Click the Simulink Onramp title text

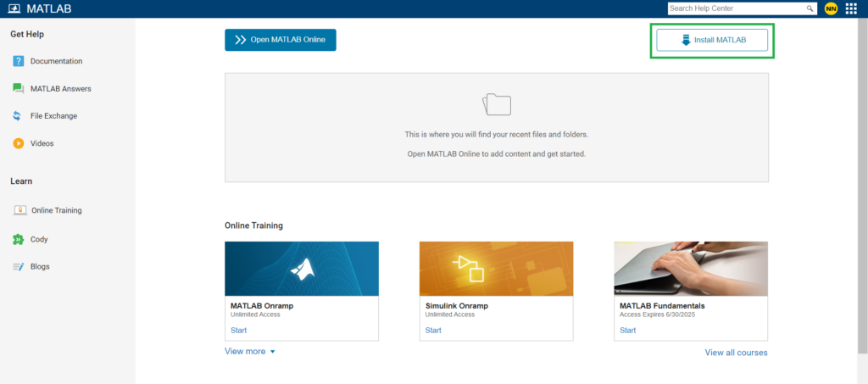pyautogui.click(x=457, y=306)
